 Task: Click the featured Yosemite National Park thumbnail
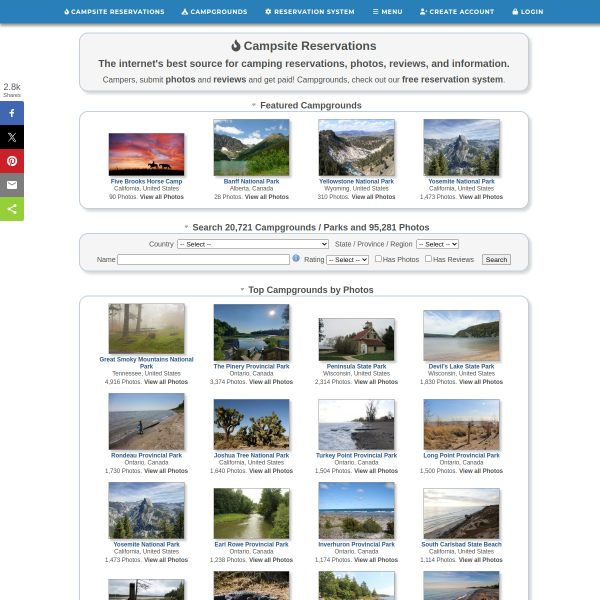tap(461, 147)
